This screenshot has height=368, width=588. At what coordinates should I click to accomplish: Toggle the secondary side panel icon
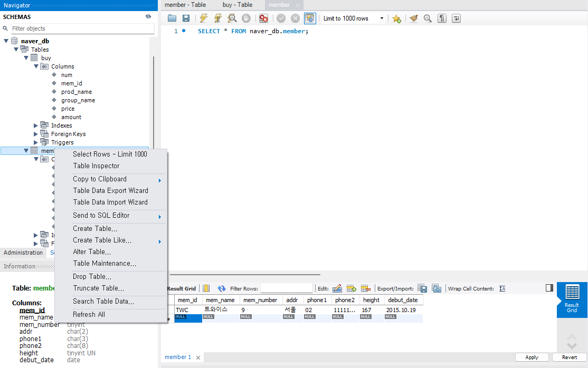(549, 288)
